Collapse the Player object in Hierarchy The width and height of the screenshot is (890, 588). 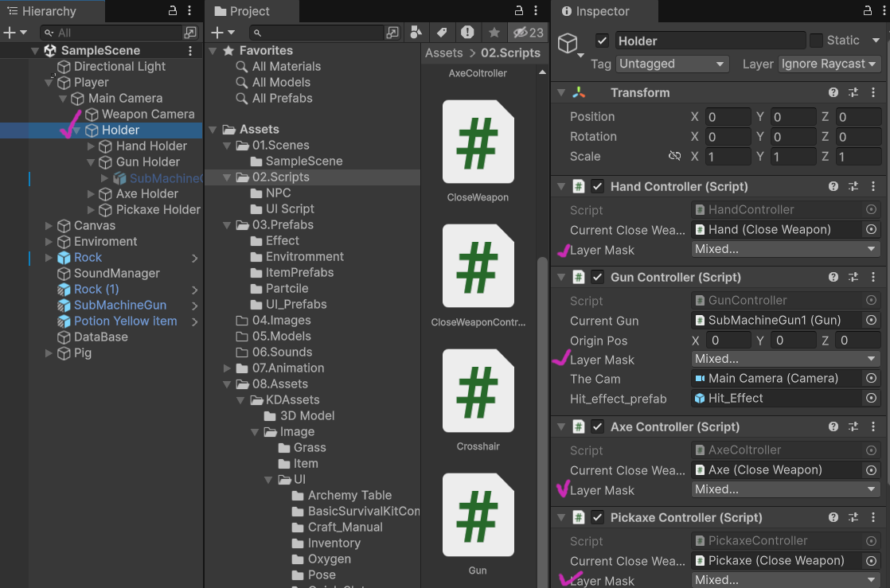(49, 83)
